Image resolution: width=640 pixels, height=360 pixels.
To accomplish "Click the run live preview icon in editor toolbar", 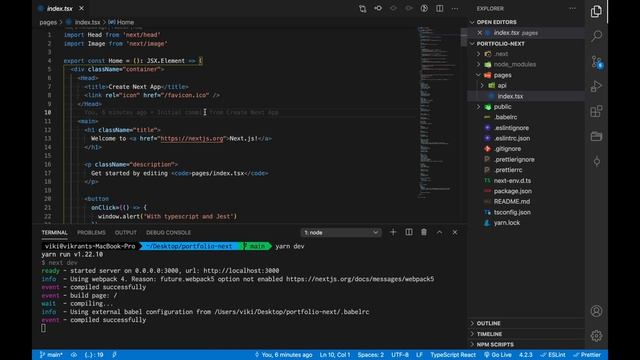I will point(424,8).
